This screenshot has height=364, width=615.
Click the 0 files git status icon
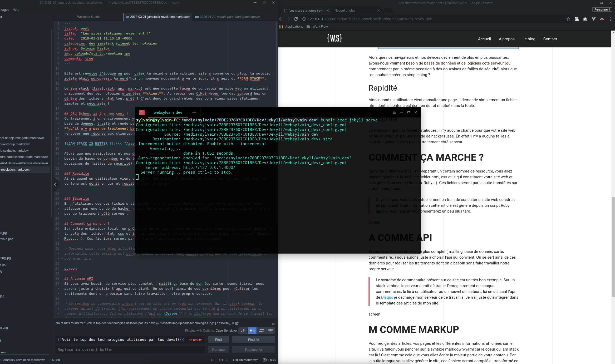(269, 360)
